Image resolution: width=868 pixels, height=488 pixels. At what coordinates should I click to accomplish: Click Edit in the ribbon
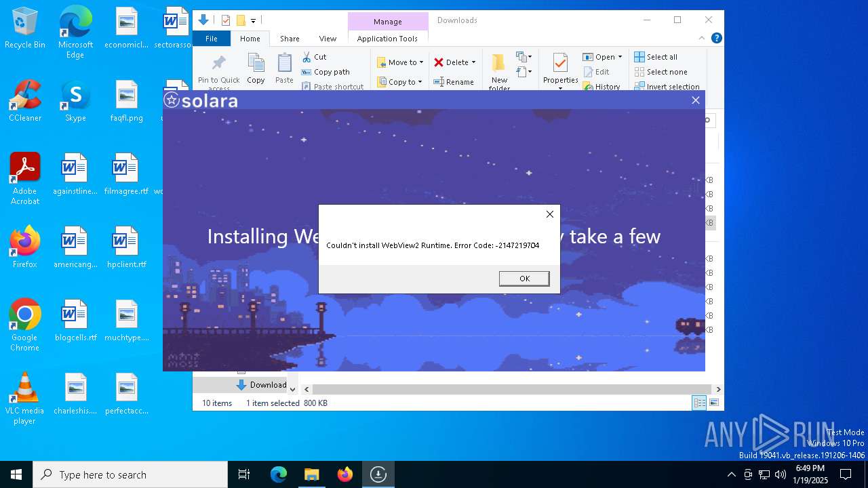596,72
